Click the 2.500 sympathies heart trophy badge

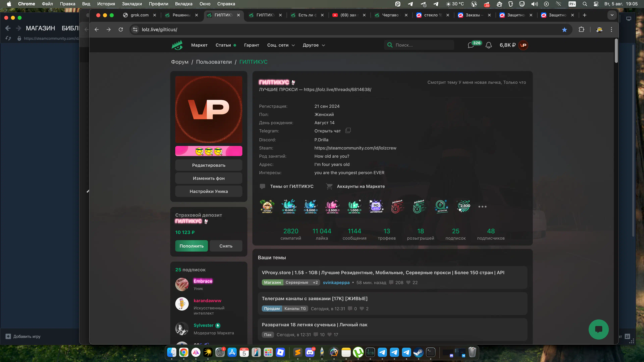464,206
